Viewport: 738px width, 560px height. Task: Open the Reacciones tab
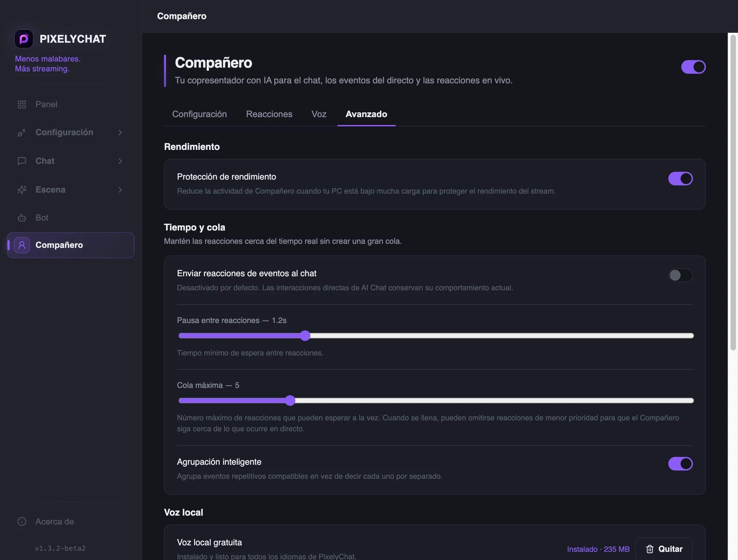[x=269, y=114]
